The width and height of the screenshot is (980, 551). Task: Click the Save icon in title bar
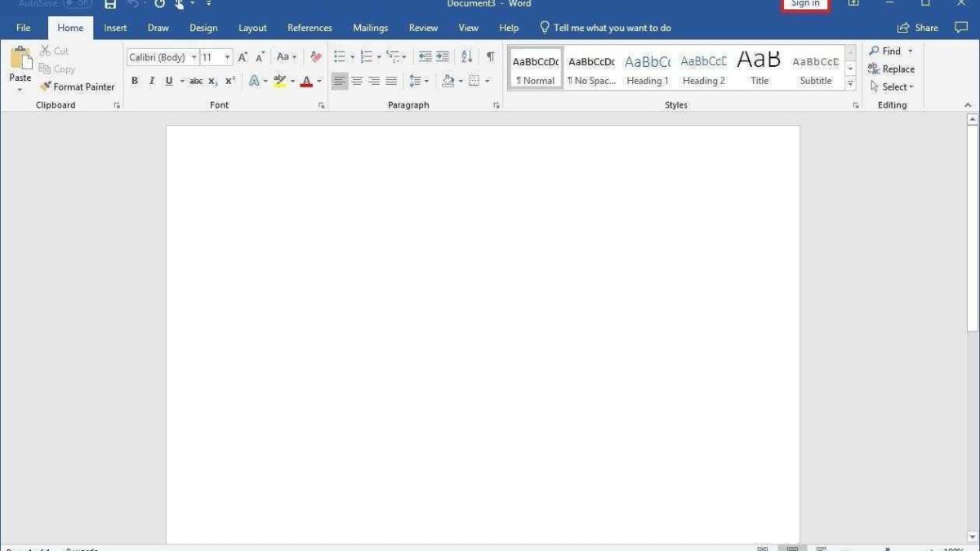coord(110,4)
